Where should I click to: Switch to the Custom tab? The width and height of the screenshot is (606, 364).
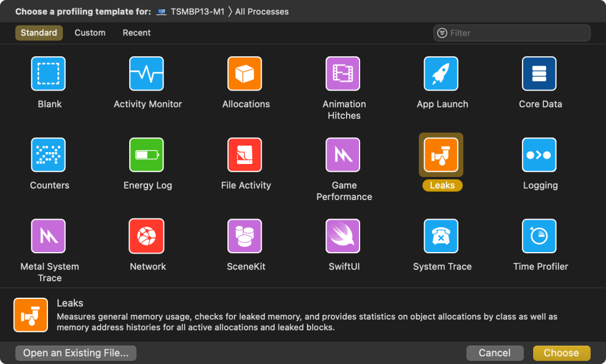[90, 33]
